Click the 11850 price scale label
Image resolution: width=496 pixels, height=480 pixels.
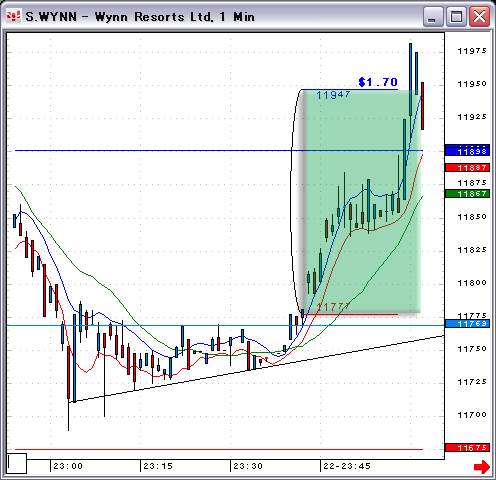click(472, 217)
